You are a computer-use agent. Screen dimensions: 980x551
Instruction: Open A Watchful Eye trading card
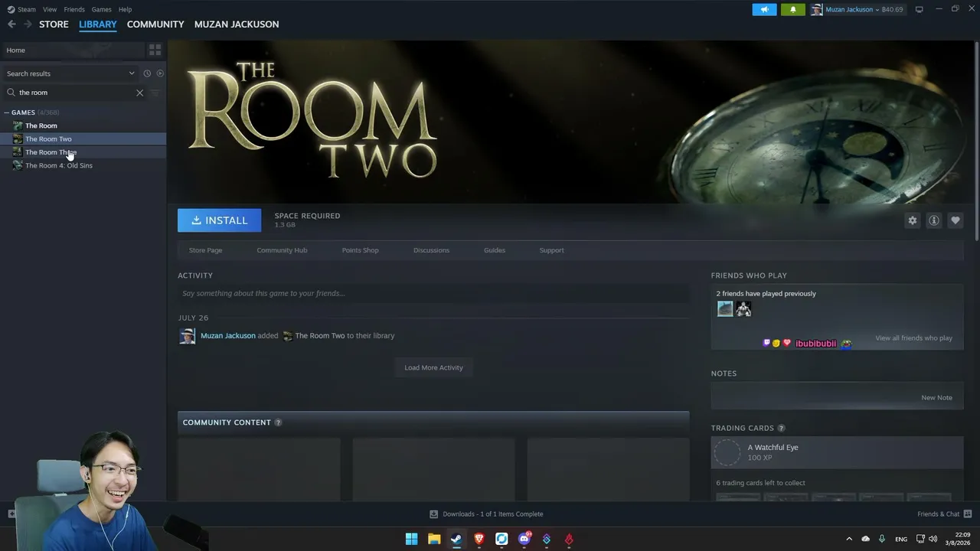pyautogui.click(x=837, y=452)
